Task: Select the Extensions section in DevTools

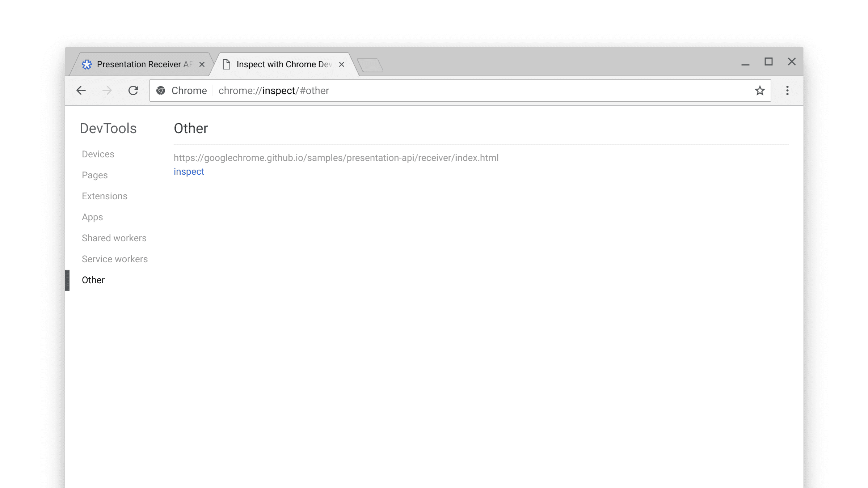Action: pos(104,196)
